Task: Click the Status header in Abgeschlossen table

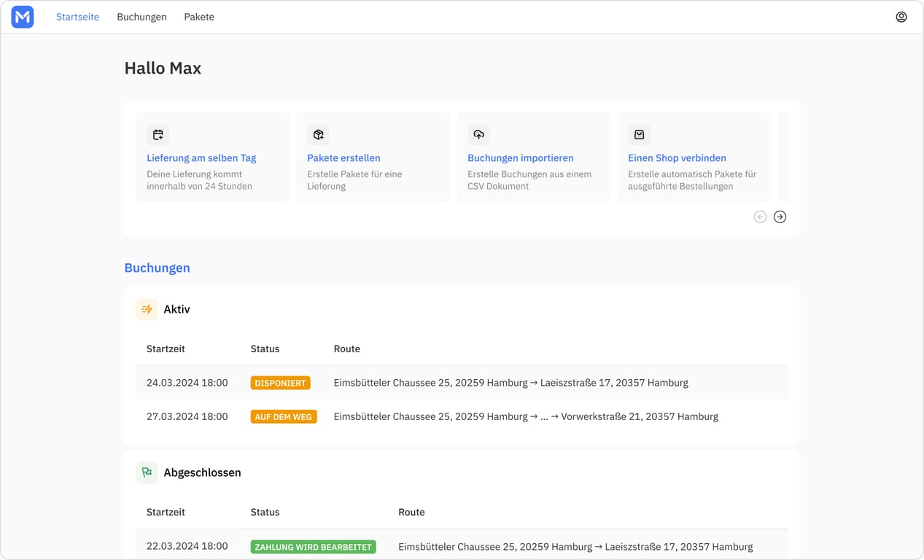Action: click(265, 512)
